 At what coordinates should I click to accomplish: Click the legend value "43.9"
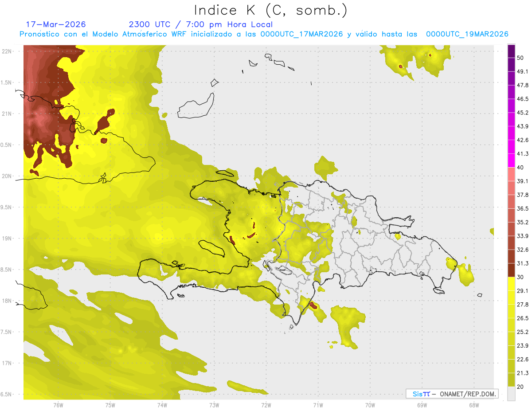(523, 126)
